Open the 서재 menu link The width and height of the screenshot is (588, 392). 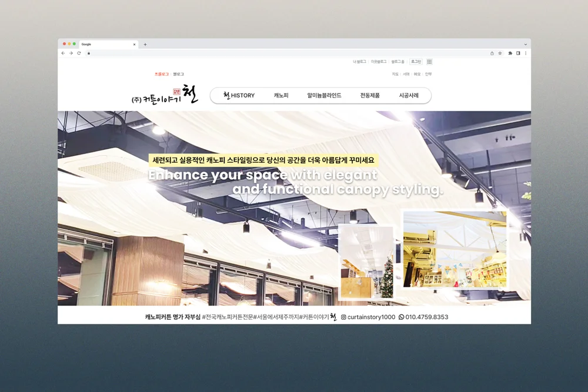406,74
